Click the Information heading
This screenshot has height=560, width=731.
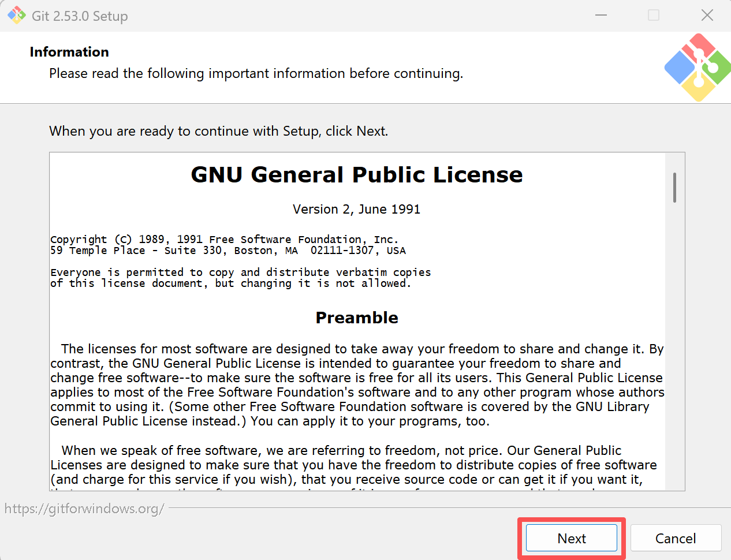69,52
